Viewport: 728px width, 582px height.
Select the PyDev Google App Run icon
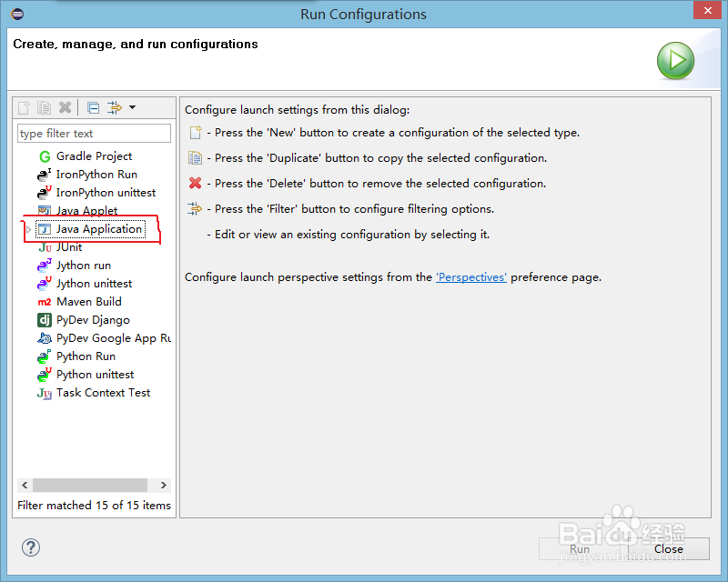click(44, 338)
